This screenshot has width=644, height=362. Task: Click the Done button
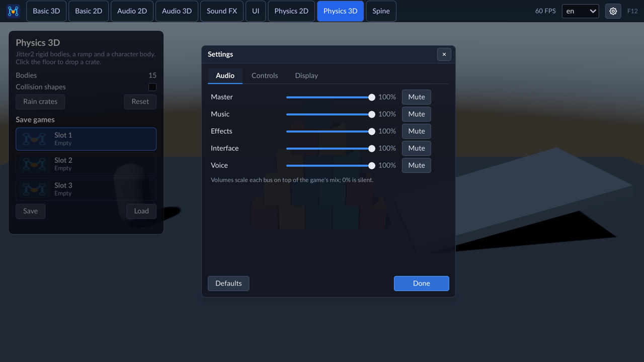[x=421, y=284]
